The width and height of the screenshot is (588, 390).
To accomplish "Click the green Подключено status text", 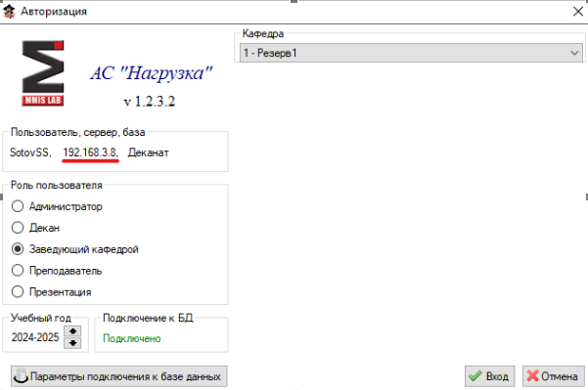I will [132, 338].
